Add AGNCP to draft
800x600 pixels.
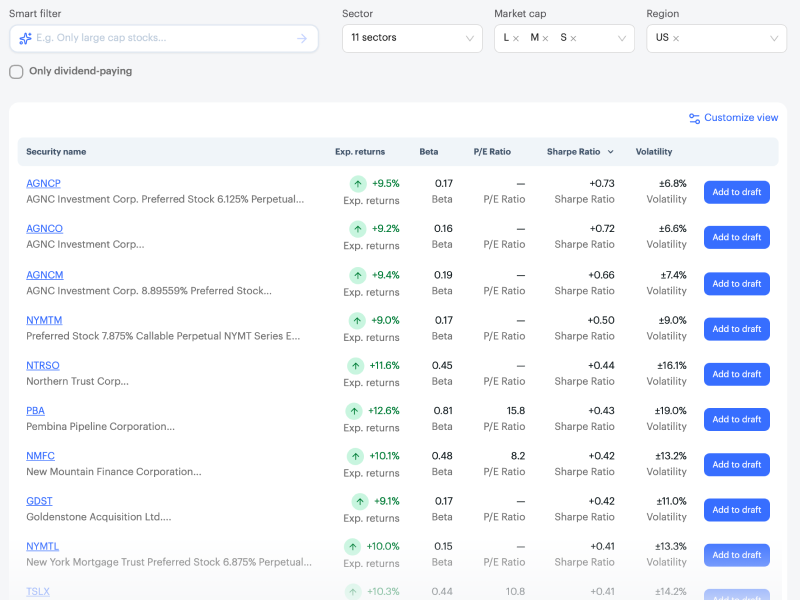tap(737, 192)
